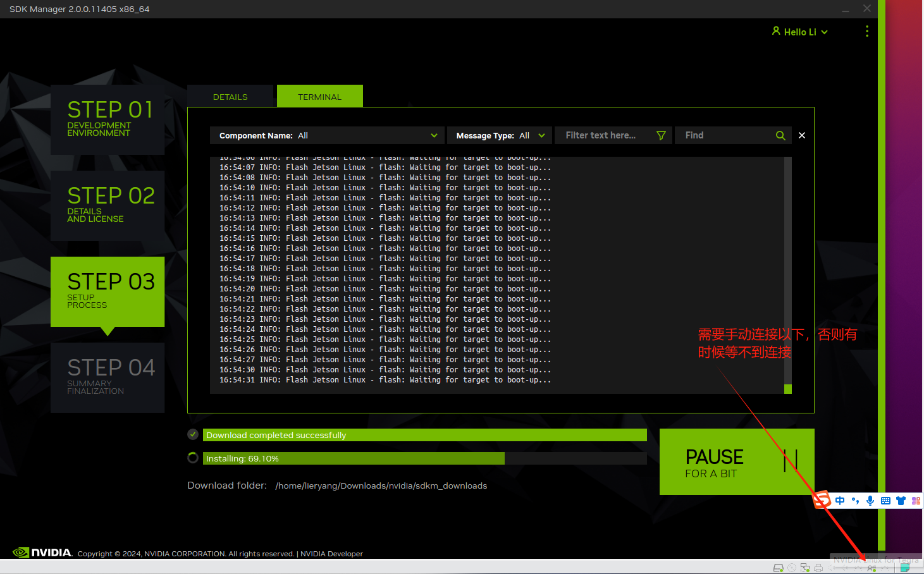
Task: Click the installing spinner icon
Action: coord(193,458)
